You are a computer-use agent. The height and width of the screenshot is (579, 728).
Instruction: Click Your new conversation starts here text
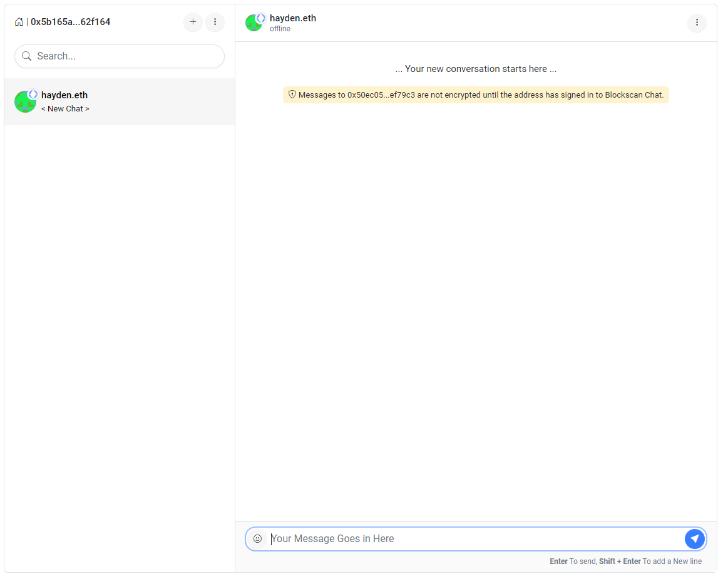coord(476,69)
